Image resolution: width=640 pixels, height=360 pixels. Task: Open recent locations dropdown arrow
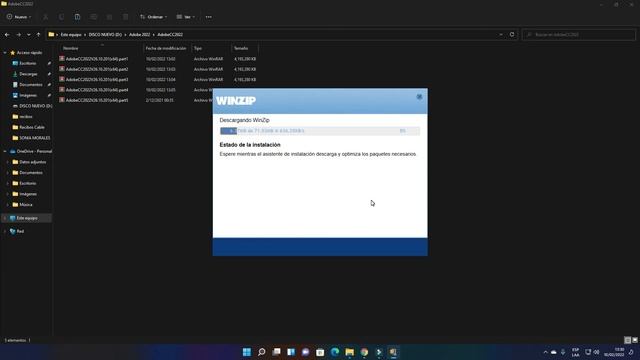click(29, 35)
